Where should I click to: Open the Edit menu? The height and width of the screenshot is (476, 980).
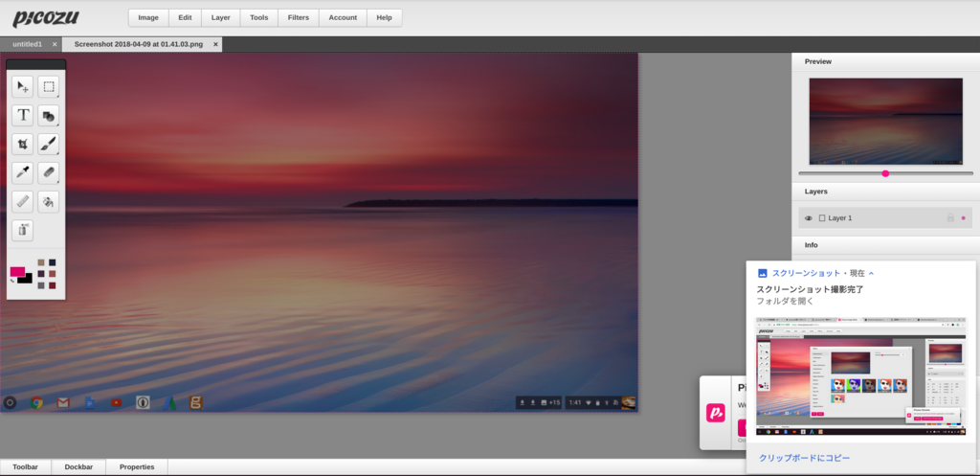(185, 17)
